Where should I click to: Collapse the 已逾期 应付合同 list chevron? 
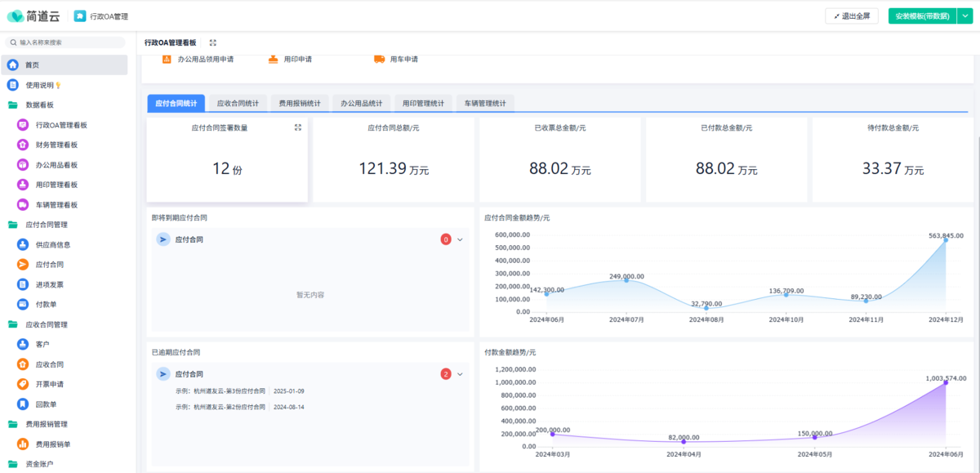[461, 374]
